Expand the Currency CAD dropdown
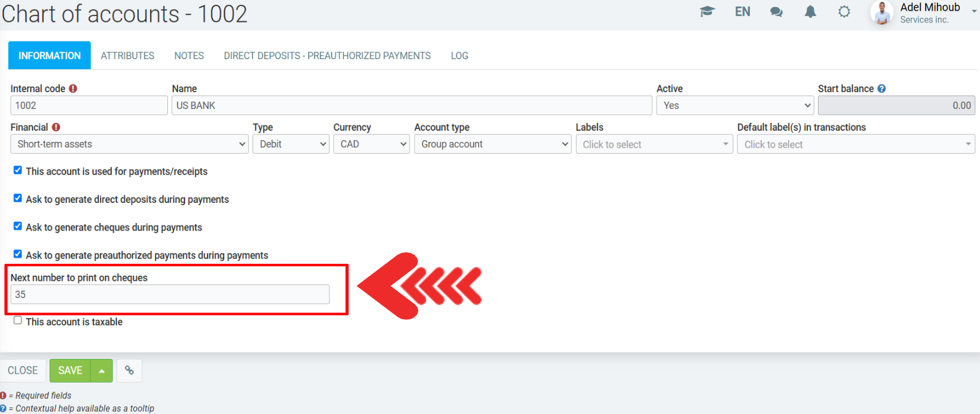The width and height of the screenshot is (980, 414). pos(371,144)
